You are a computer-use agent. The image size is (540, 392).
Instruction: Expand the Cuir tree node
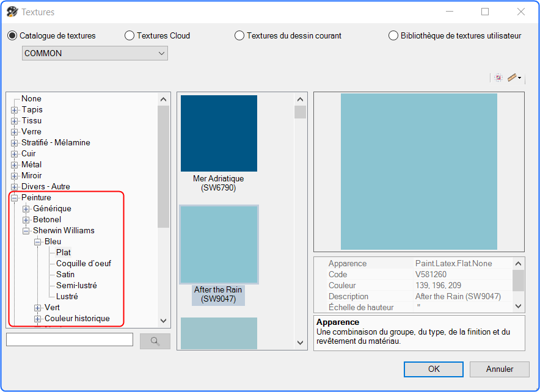click(x=15, y=154)
